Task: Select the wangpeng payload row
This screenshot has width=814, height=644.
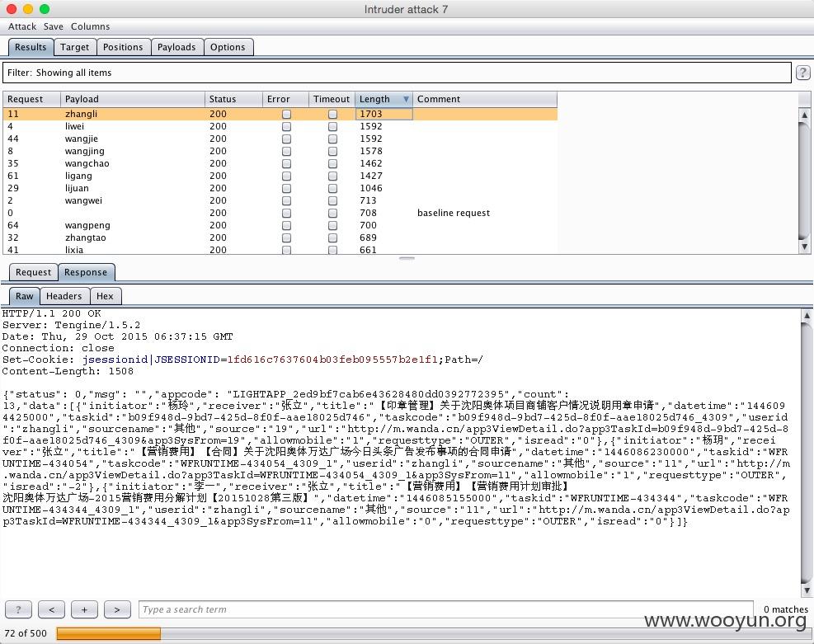Action: point(280,226)
